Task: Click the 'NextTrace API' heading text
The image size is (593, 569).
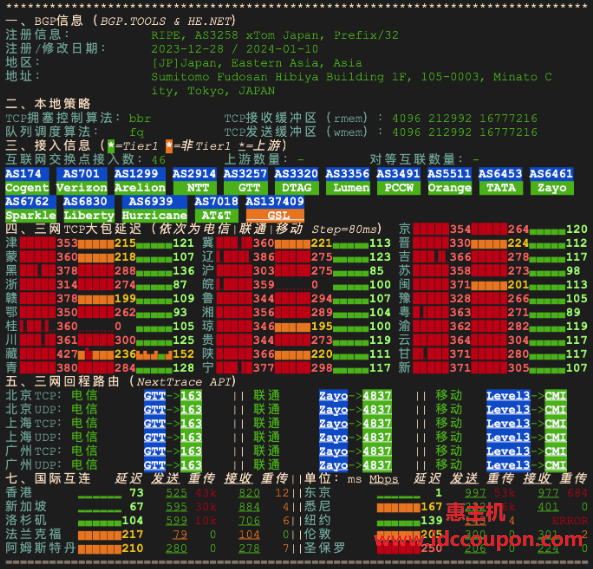Action: point(184,382)
